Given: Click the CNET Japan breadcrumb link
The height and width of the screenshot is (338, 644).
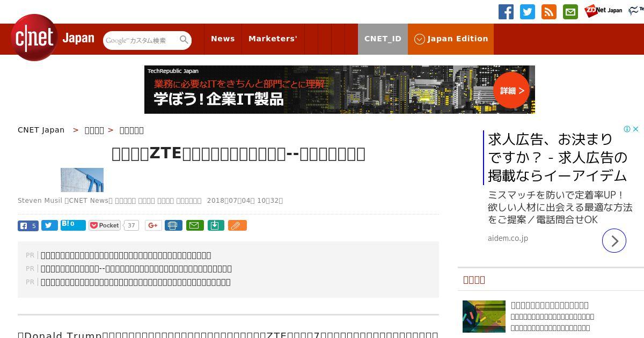Looking at the screenshot, I should [x=41, y=130].
